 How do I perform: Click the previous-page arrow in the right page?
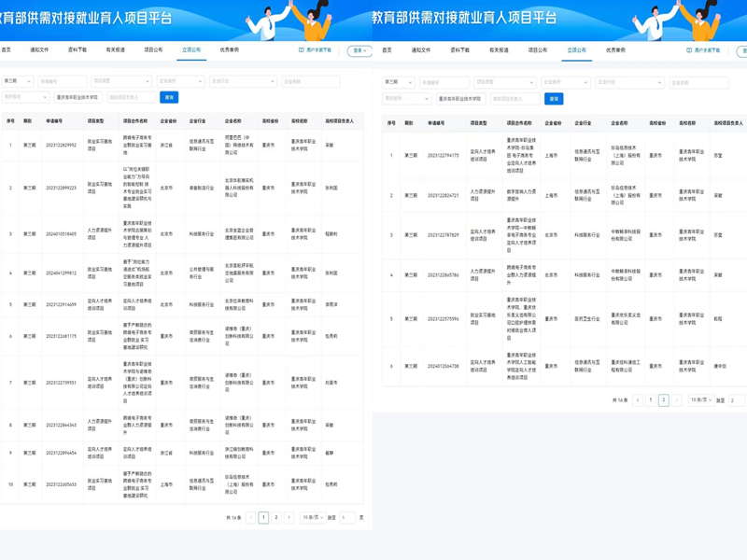tap(638, 400)
